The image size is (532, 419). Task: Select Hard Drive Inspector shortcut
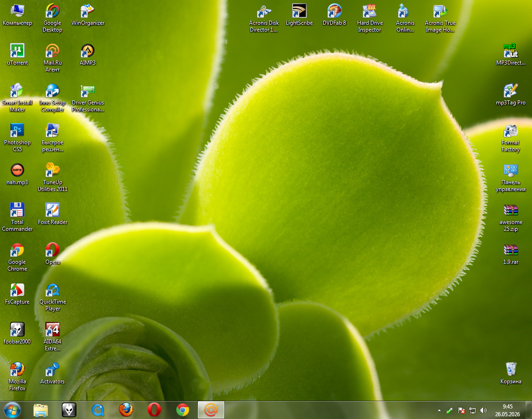click(x=369, y=18)
